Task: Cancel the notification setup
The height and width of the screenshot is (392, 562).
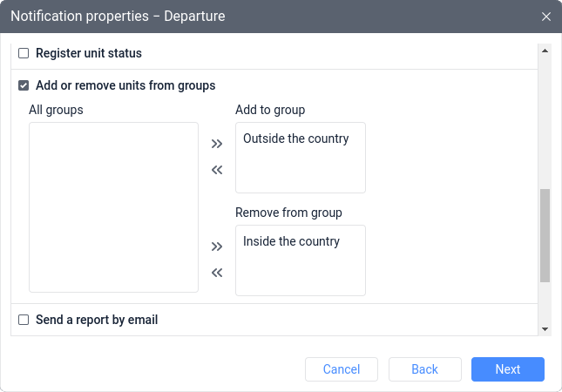Action: (x=342, y=369)
